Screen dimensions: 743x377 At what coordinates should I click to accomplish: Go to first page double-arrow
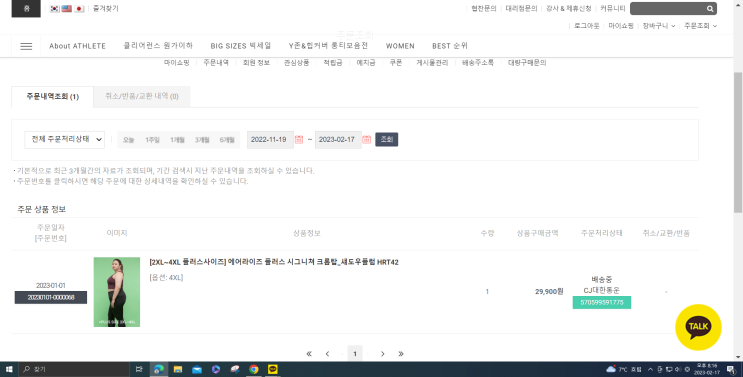pos(309,354)
